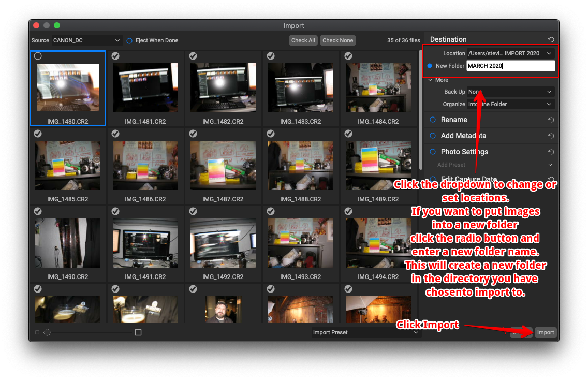
Task: Reset the Add Metadata section
Action: pos(551,136)
